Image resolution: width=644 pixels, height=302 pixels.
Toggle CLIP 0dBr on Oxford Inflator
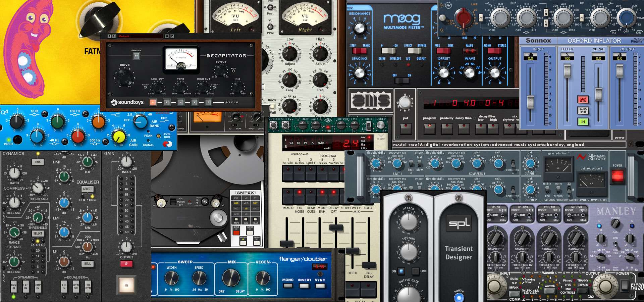(583, 100)
